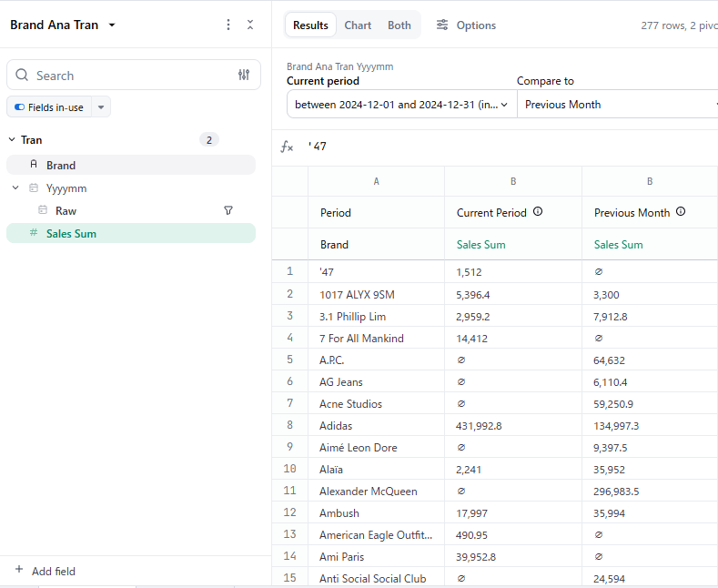Select the Ambush brand cell
The height and width of the screenshot is (588, 718).
click(376, 513)
